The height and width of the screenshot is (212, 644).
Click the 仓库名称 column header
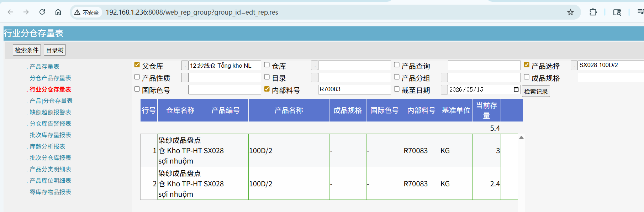[180, 110]
